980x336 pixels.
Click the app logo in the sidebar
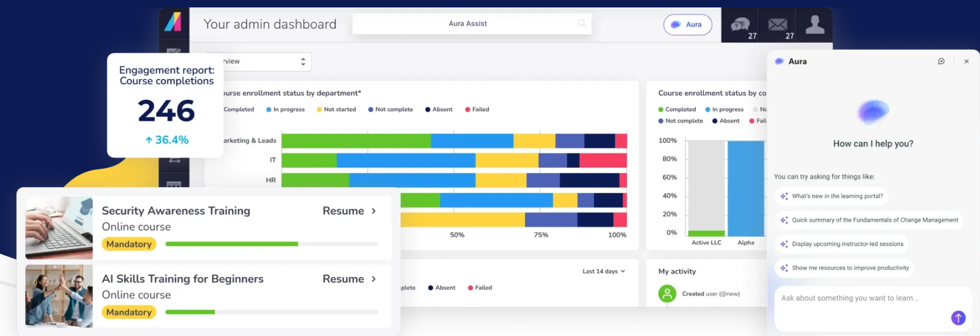(x=173, y=22)
